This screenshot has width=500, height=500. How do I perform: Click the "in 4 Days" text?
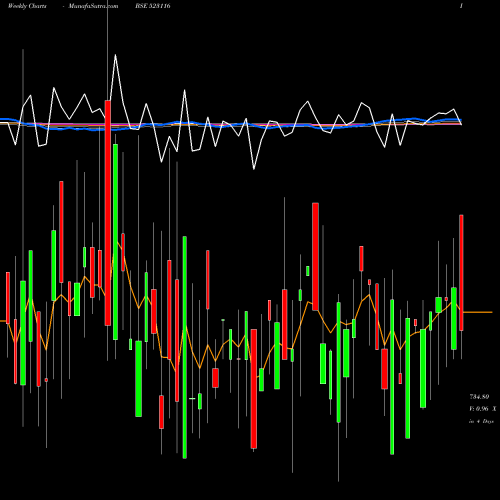pos(481,421)
